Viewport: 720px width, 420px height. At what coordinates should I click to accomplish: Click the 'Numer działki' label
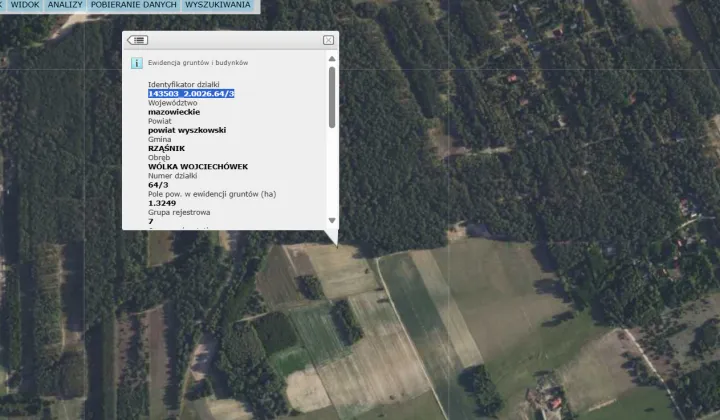[173, 176]
